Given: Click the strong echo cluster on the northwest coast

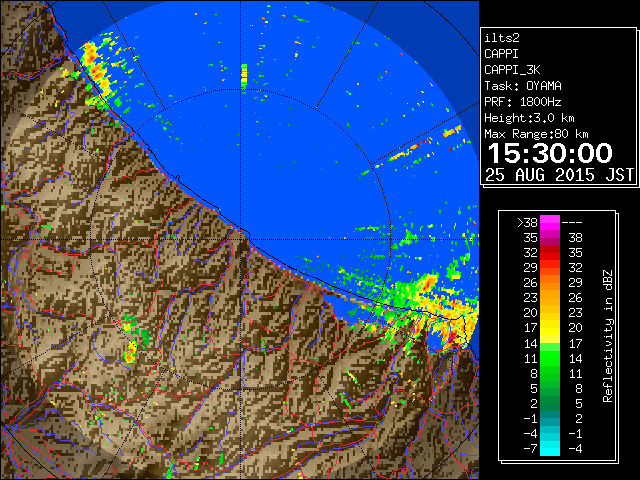Looking at the screenshot, I should point(97,69).
